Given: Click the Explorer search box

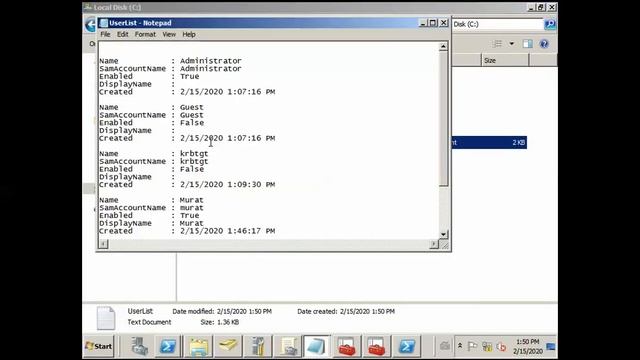Looking at the screenshot, I should [x=498, y=24].
